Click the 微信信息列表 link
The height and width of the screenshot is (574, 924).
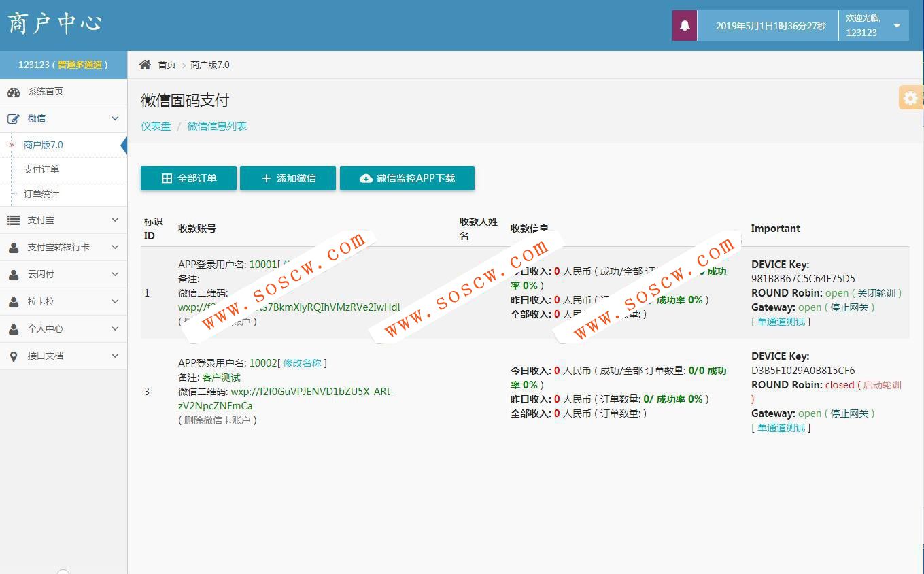click(217, 126)
